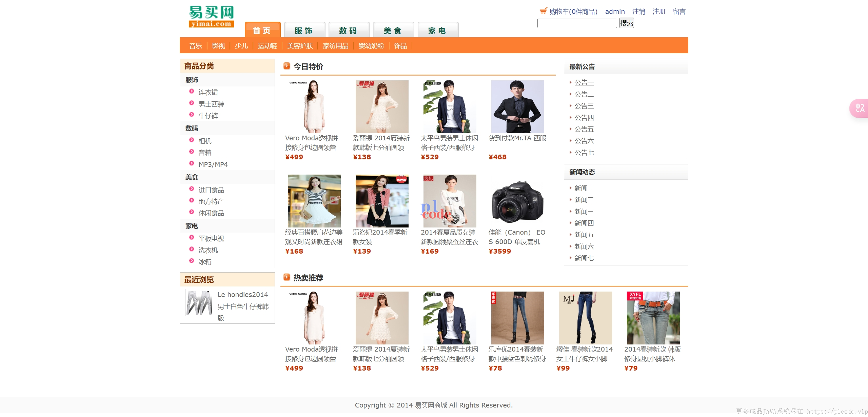The width and height of the screenshot is (868, 417).
Task: Open the 洗衣机 category
Action: pyautogui.click(x=208, y=250)
